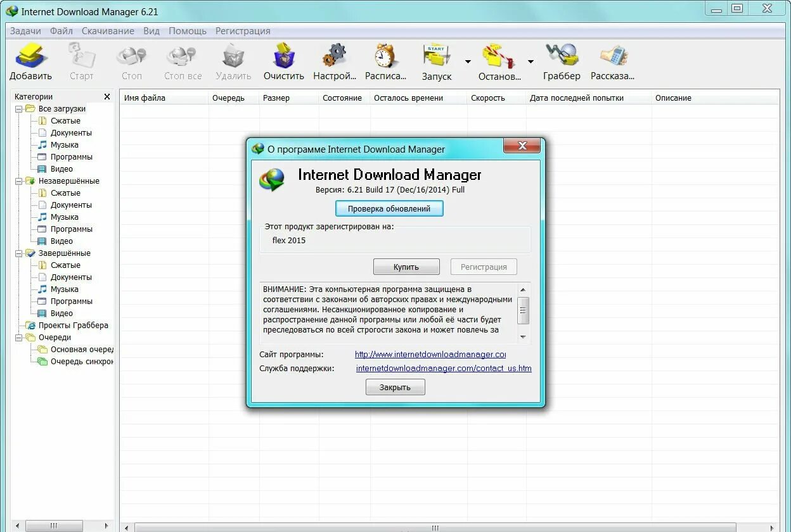The height and width of the screenshot is (532, 791).
Task: Click the license text scrollbar up arrow
Action: tap(524, 289)
